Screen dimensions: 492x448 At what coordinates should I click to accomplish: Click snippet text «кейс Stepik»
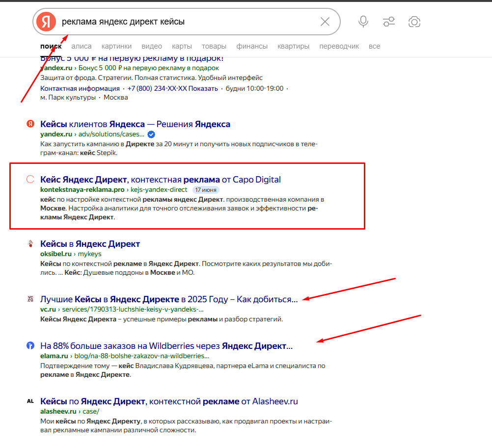click(98, 153)
